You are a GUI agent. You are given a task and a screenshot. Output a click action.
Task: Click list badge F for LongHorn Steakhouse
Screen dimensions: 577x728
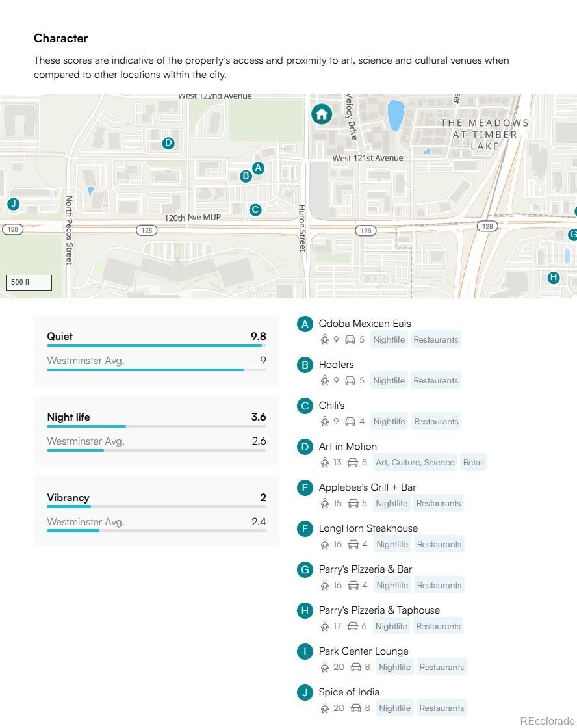pyautogui.click(x=305, y=528)
